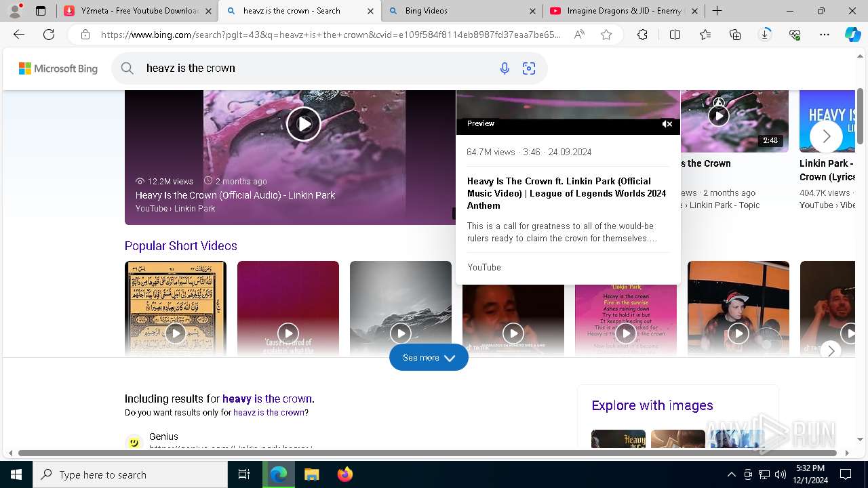Open the Favorites list icon
868x488 pixels.
(705, 35)
